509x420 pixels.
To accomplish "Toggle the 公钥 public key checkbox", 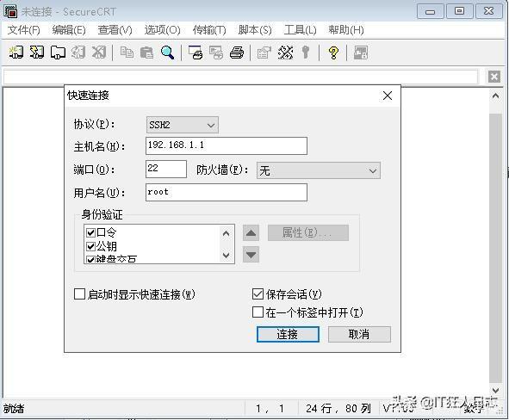I will pos(90,246).
